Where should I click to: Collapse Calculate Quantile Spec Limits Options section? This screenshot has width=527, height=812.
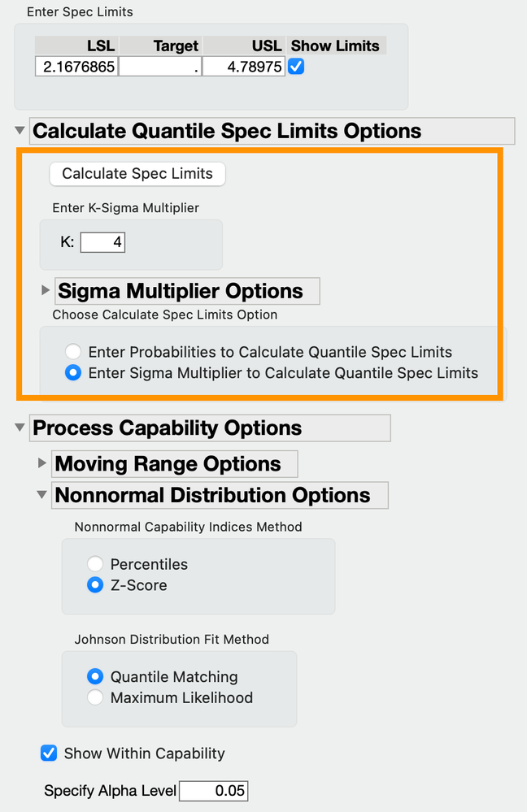point(20,131)
